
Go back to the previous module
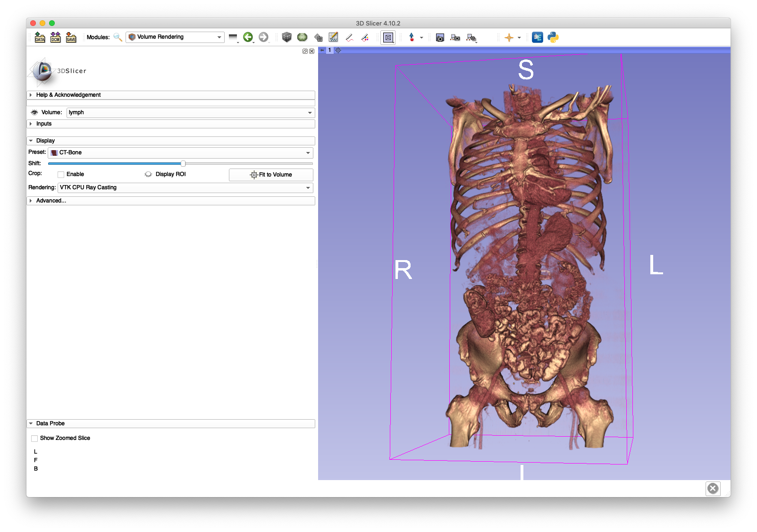click(x=249, y=37)
